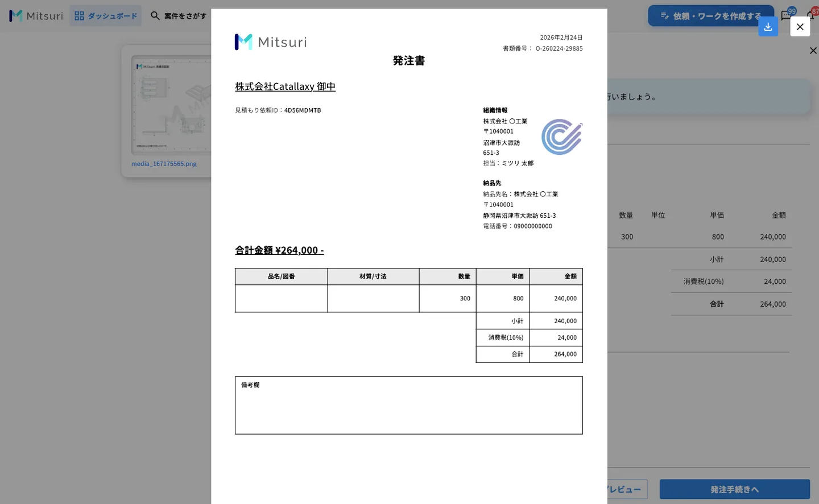Open the media_167175565.png file link
This screenshot has height=504, width=819.
click(164, 164)
